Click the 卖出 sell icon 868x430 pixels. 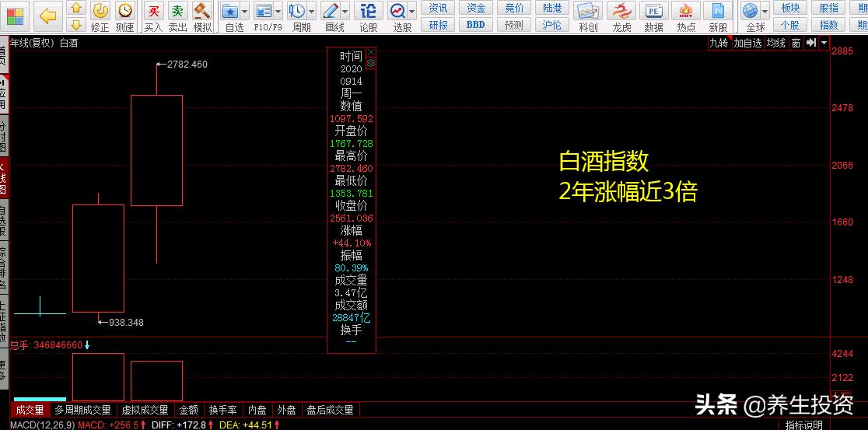pyautogui.click(x=177, y=11)
